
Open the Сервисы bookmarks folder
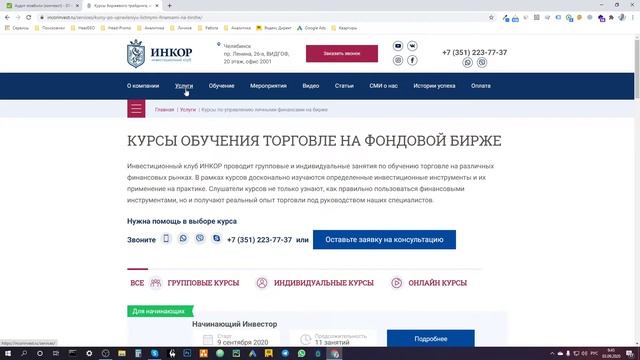17,28
